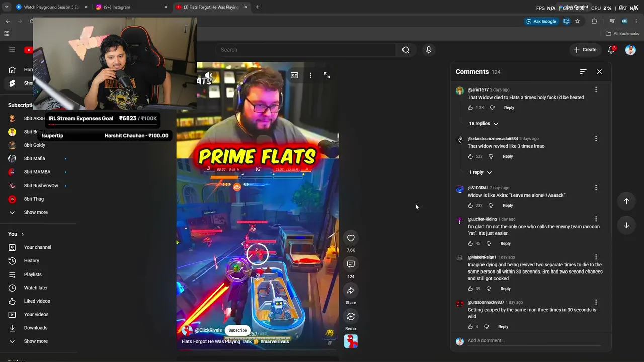Screen dimensions: 644x362
Task: Open the Chrome tab search dropdown
Action: [x=7, y=7]
